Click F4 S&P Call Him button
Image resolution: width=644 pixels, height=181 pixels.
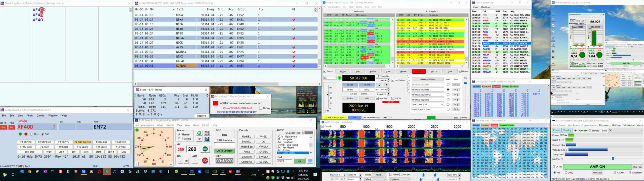[83, 142]
